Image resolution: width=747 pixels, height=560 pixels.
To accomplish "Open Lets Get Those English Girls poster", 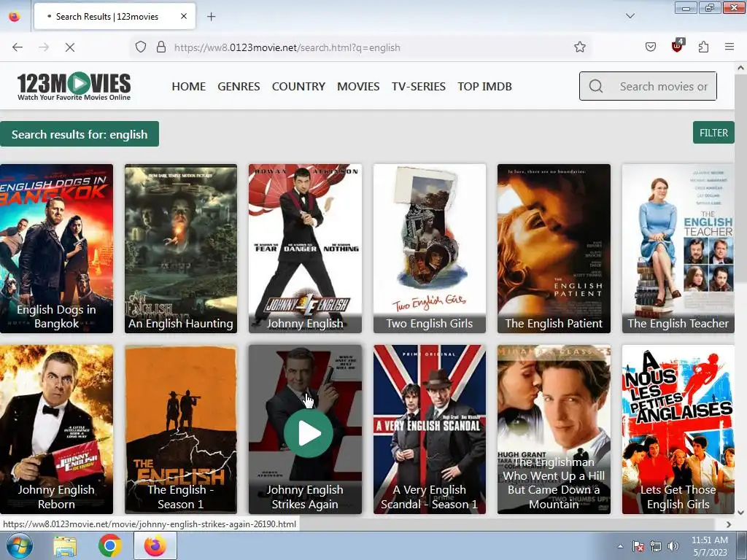I will (678, 429).
